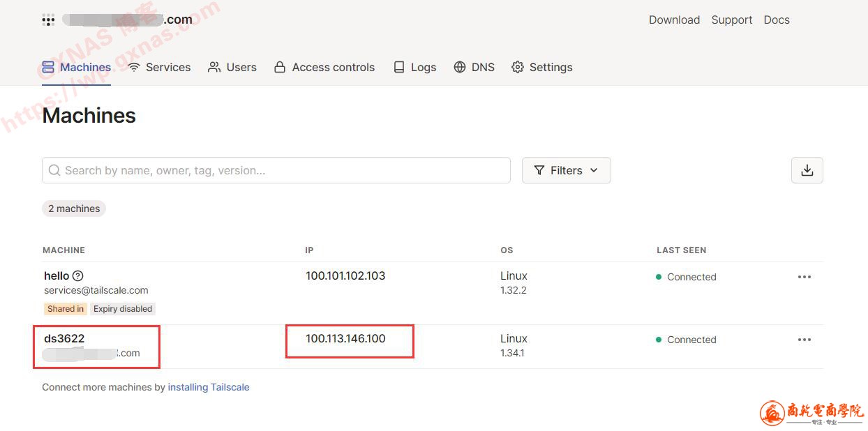Open the ds3622 machine name
Image resolution: width=868 pixels, height=431 pixels.
click(64, 338)
